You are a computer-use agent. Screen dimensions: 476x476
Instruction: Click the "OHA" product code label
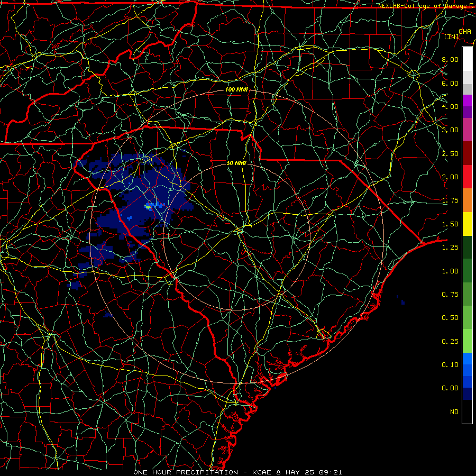click(465, 32)
